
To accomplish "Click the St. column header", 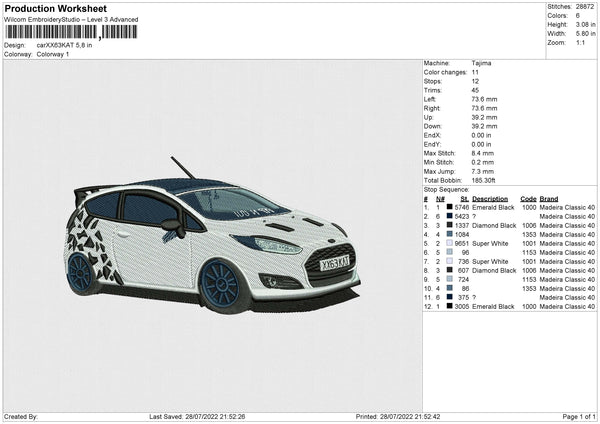I will (465, 199).
